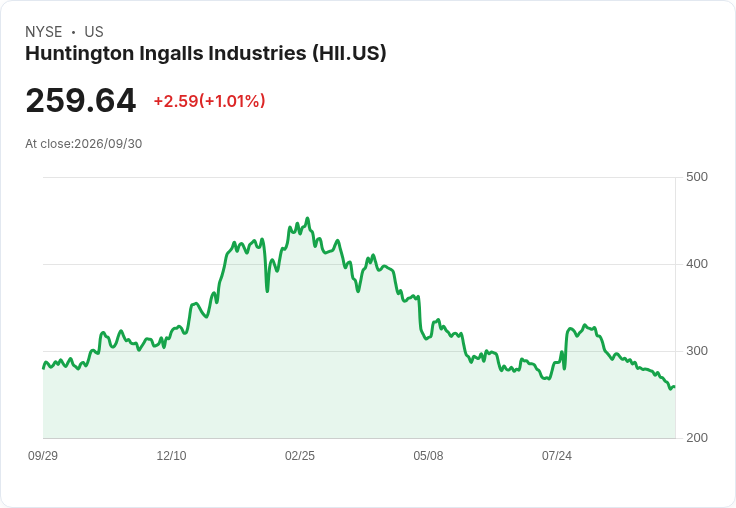Click the 02/25 date label on the x-axis
The image size is (736, 508).
pos(300,455)
